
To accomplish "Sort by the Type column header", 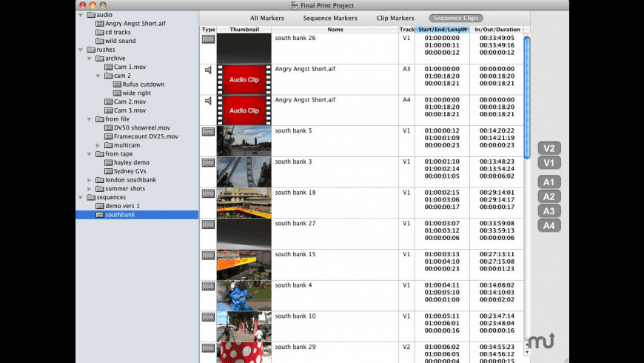I will point(208,30).
